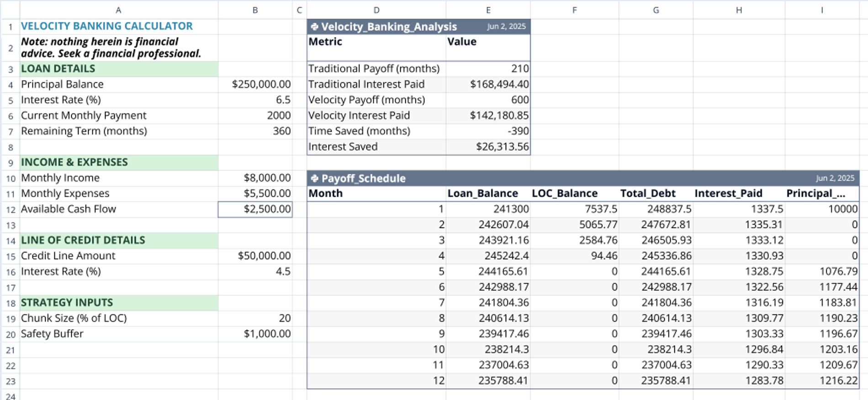The width and height of the screenshot is (868, 400).
Task: Click the $1,000.00 safety buffer value
Action: point(255,334)
